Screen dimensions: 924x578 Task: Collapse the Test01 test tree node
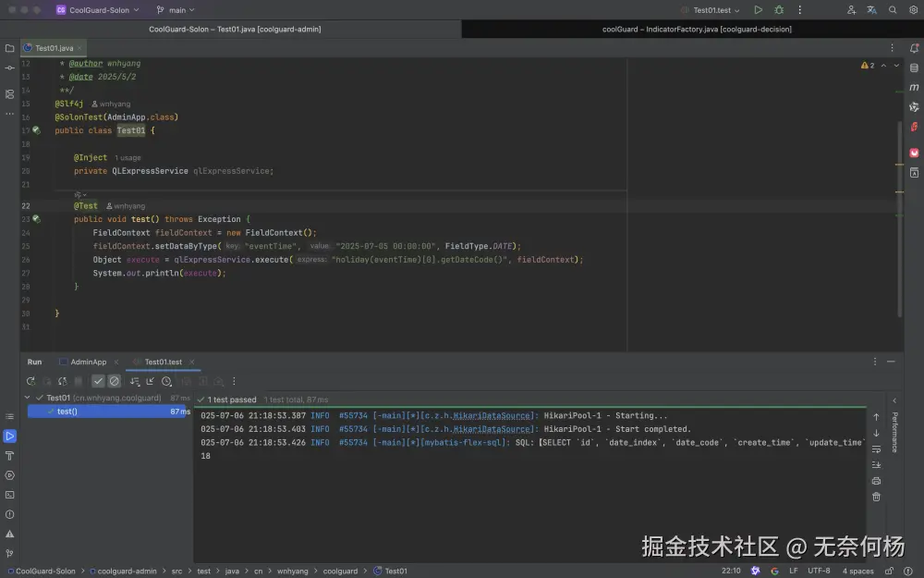click(x=27, y=398)
